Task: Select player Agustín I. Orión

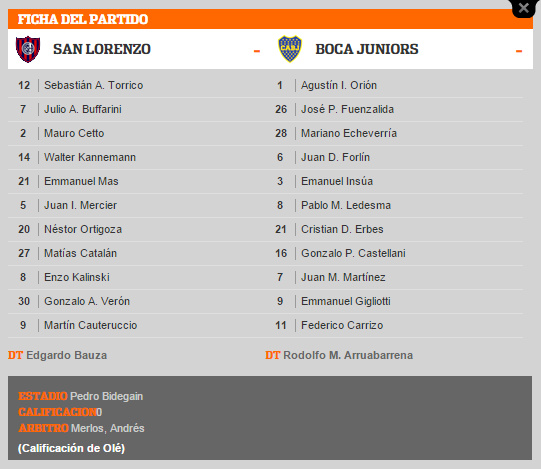Action: point(339,85)
